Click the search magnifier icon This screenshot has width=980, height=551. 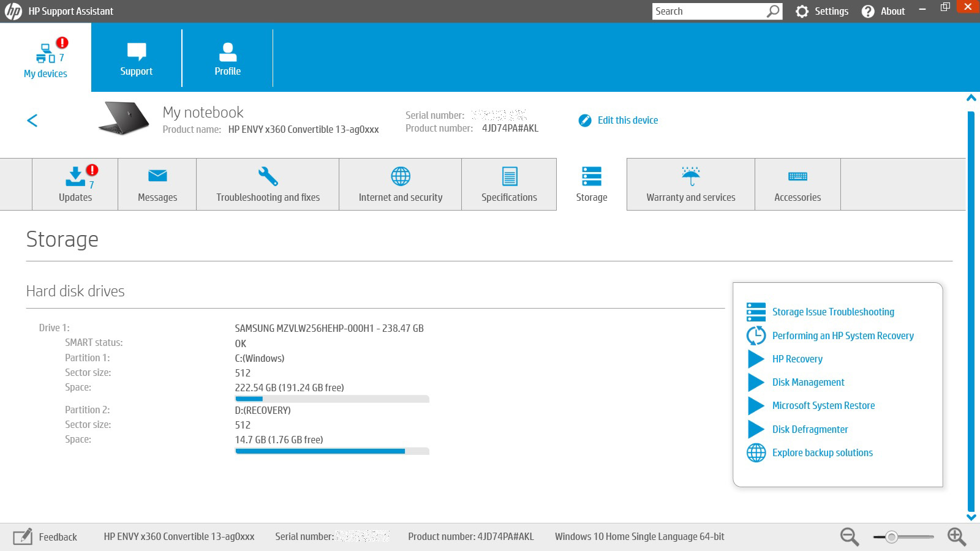click(774, 11)
